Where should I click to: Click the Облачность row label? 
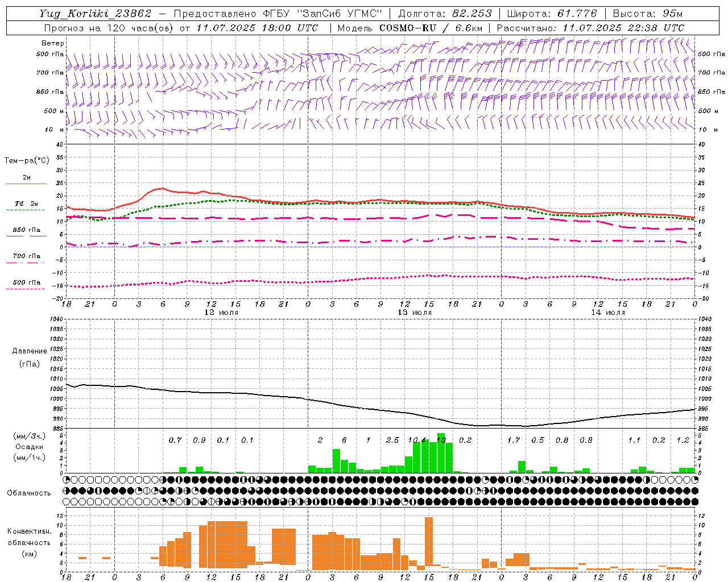pos(29,493)
